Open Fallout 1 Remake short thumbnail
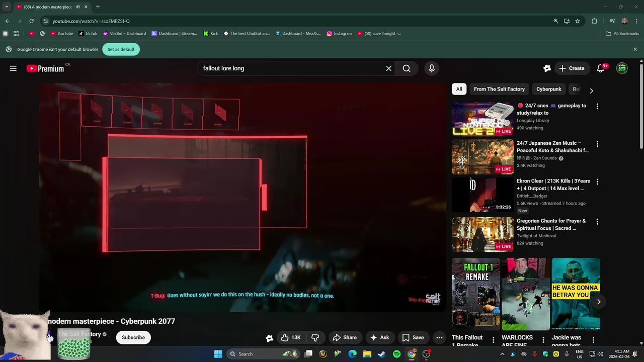Screen dimensions: 644x362 coord(476,294)
